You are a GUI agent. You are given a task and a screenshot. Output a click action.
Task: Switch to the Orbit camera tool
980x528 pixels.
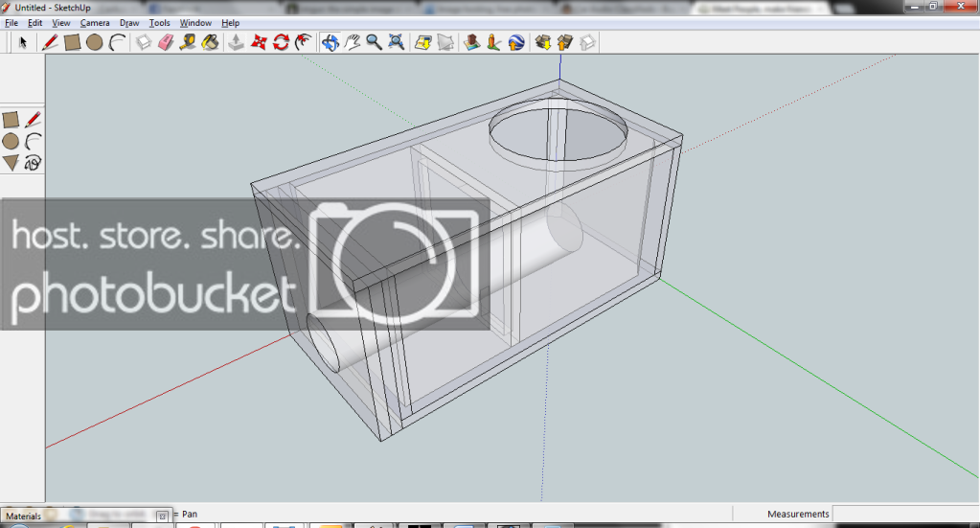(330, 42)
